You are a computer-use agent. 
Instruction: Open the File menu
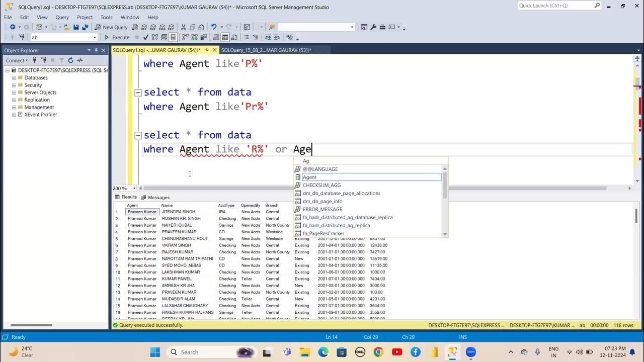[x=8, y=17]
